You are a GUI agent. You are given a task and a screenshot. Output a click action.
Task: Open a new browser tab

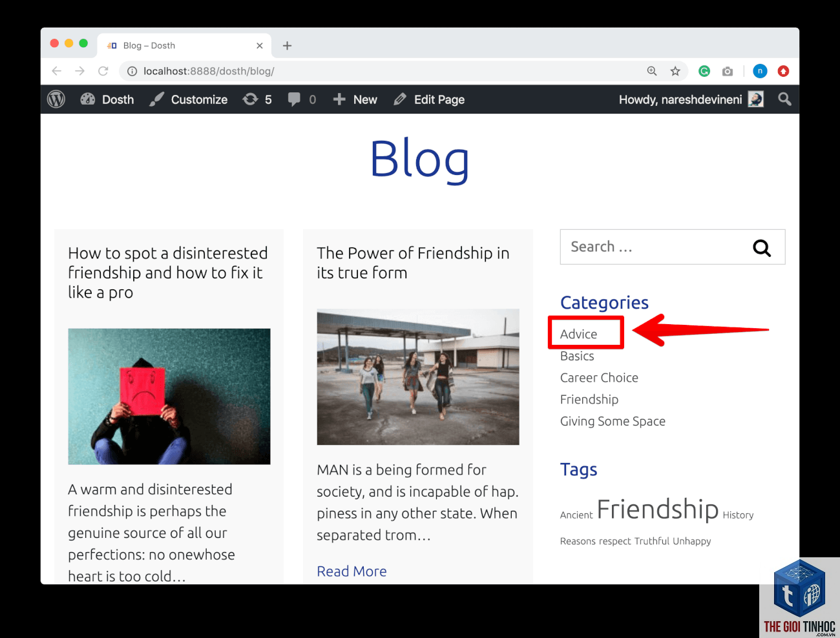288,46
